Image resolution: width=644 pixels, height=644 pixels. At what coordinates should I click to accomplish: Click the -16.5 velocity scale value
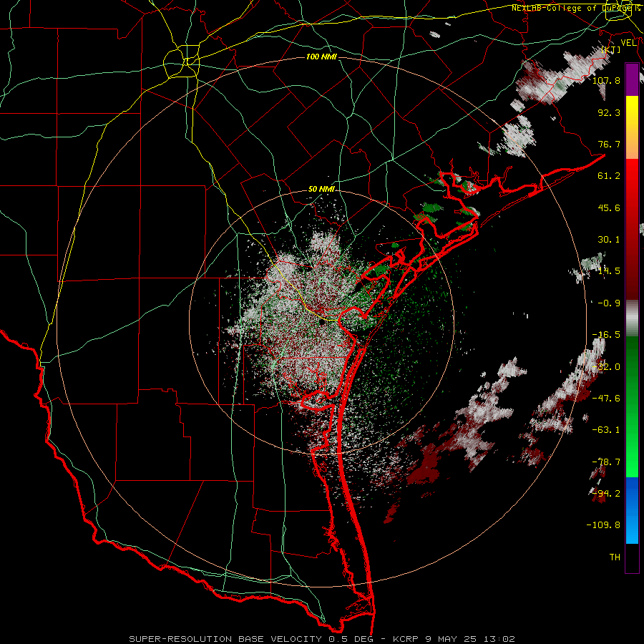coord(606,335)
